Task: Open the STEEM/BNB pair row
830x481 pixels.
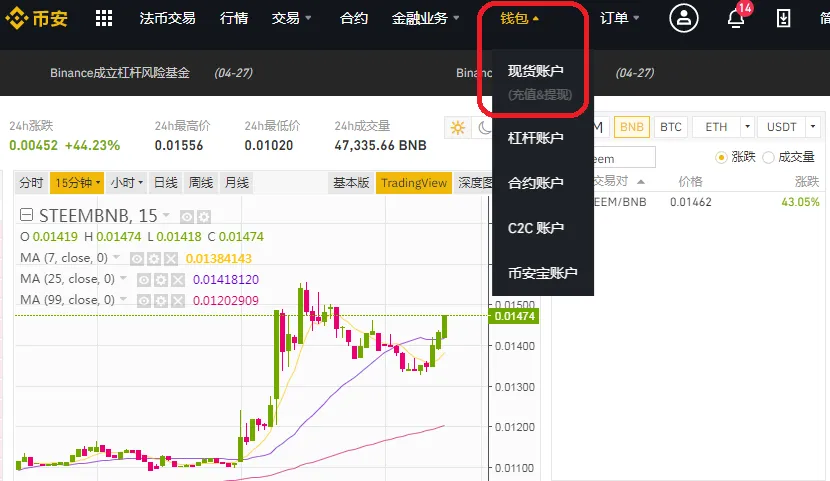Action: [705, 202]
